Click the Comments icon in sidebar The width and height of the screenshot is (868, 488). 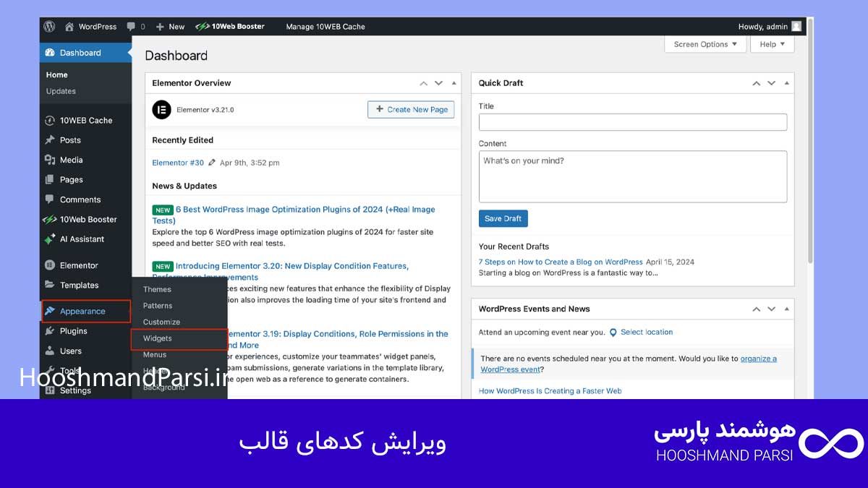point(49,200)
